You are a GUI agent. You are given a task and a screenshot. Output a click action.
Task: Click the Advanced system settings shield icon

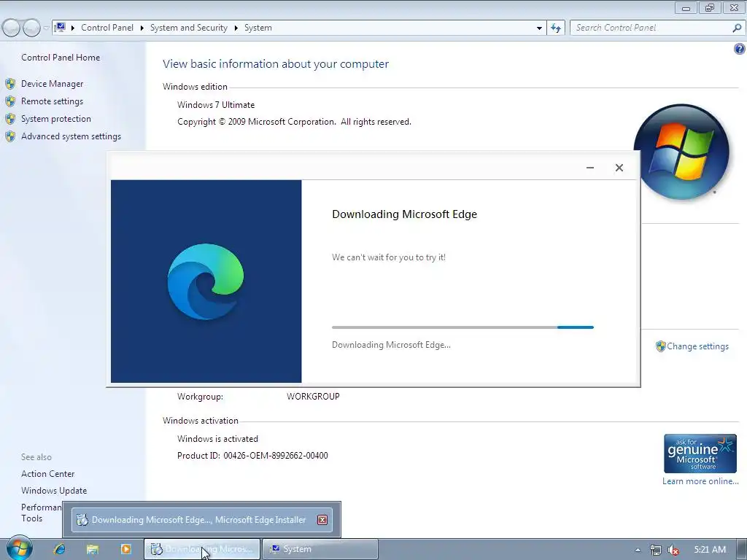(10, 136)
